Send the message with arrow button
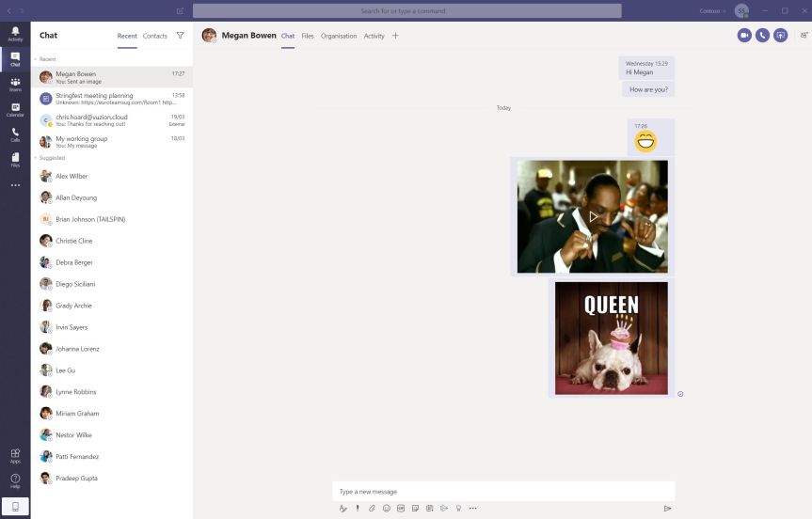 click(x=667, y=508)
